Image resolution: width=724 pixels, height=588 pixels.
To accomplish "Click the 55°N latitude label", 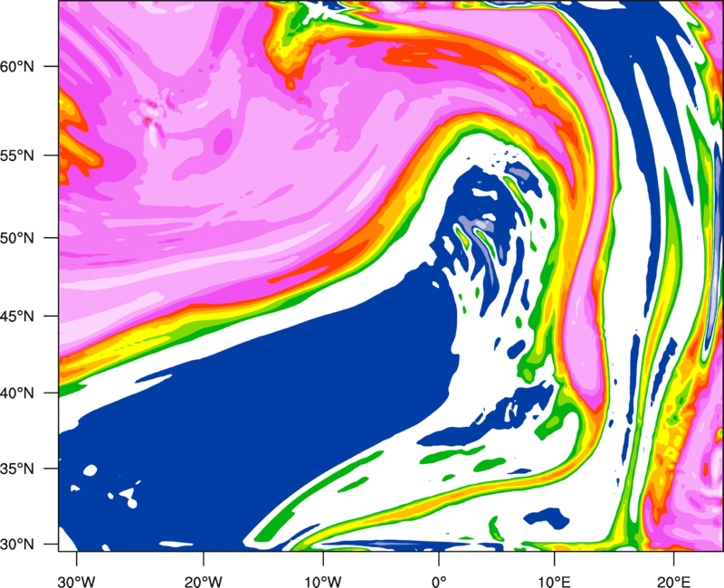I will click(17, 156).
